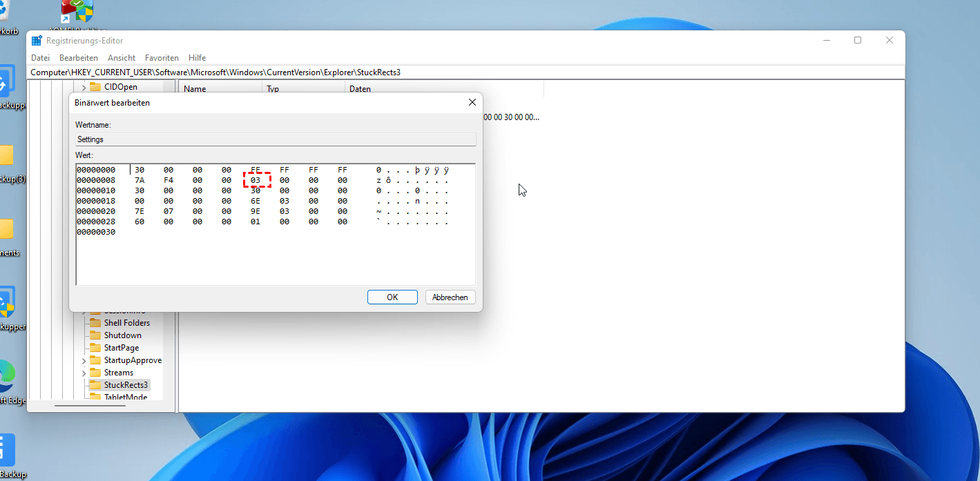This screenshot has height=481, width=980.
Task: Select the StartupApprove key label
Action: point(133,360)
